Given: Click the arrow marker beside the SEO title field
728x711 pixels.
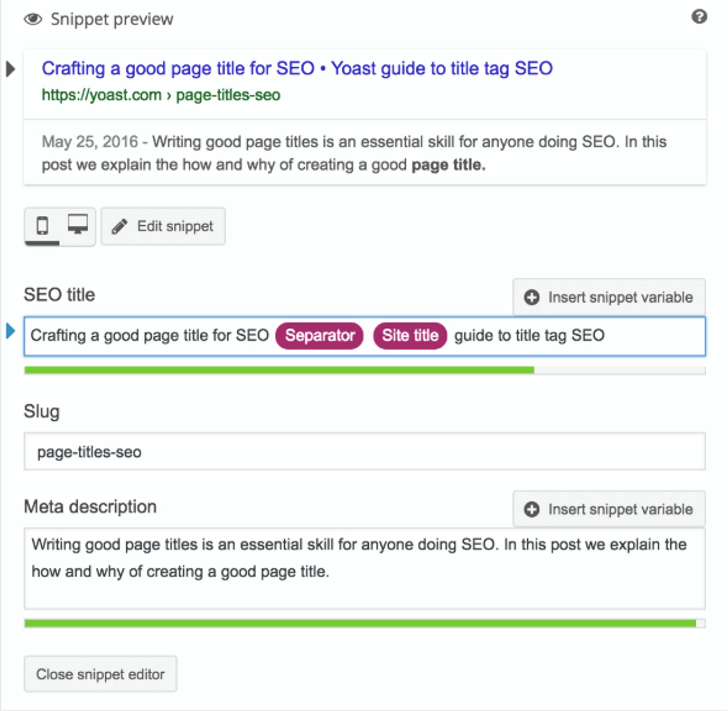Looking at the screenshot, I should pyautogui.click(x=11, y=331).
